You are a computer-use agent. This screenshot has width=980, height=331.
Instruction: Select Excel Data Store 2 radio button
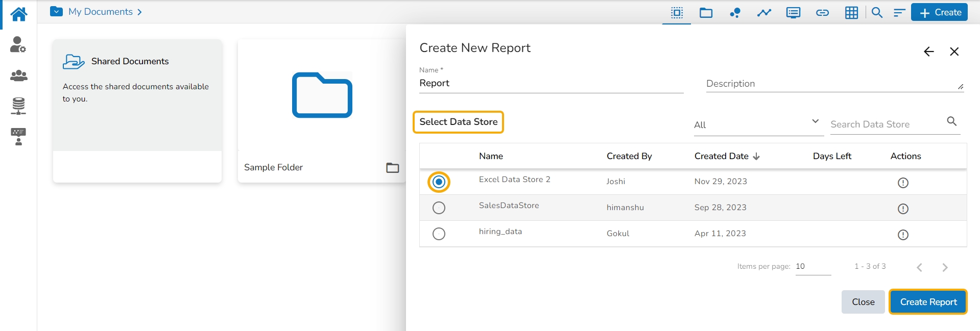click(439, 182)
